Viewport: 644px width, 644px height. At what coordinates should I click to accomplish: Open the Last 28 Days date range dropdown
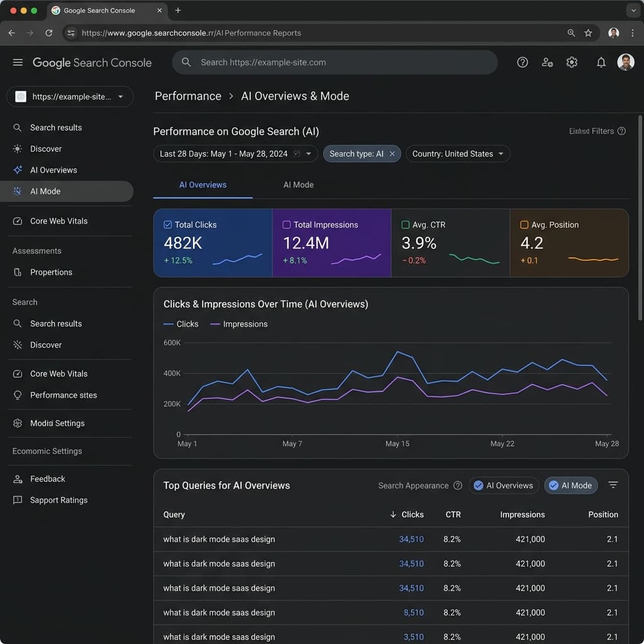235,153
